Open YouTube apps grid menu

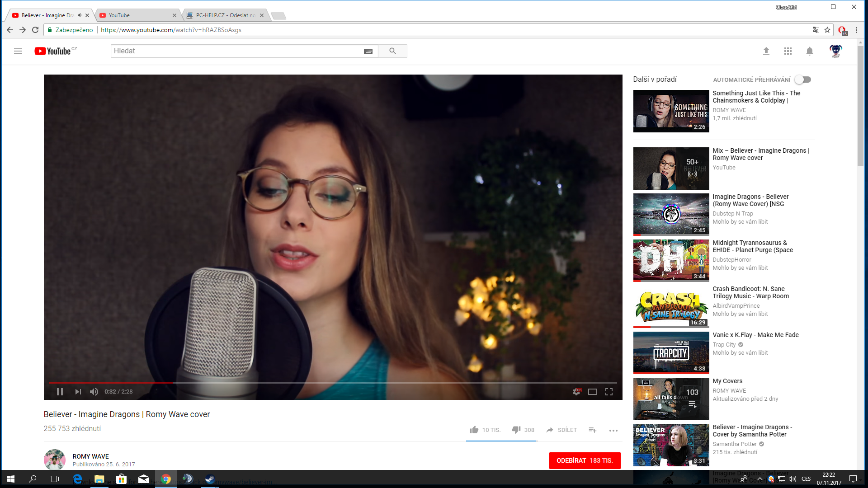(x=788, y=51)
